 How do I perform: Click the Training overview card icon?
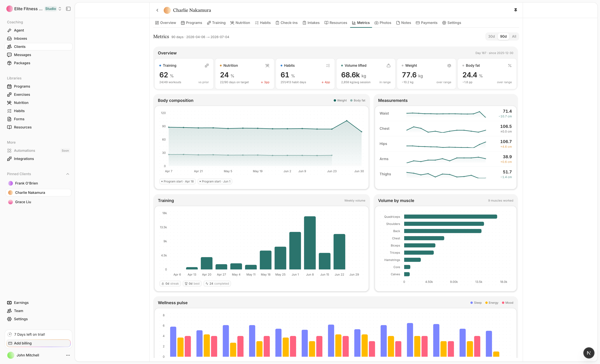[x=207, y=65]
